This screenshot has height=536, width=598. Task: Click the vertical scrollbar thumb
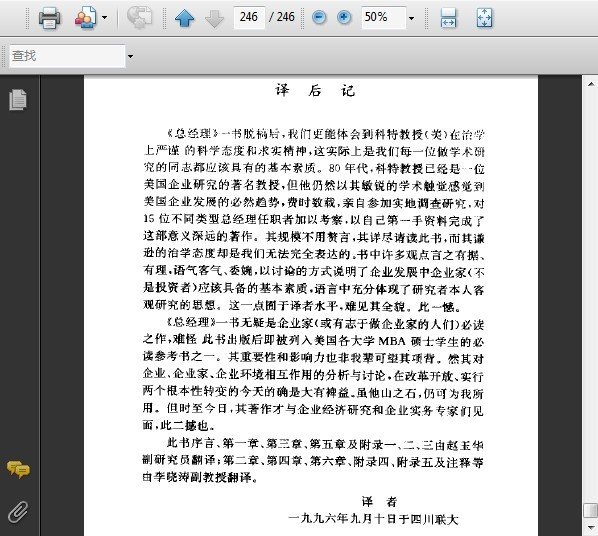(590, 510)
